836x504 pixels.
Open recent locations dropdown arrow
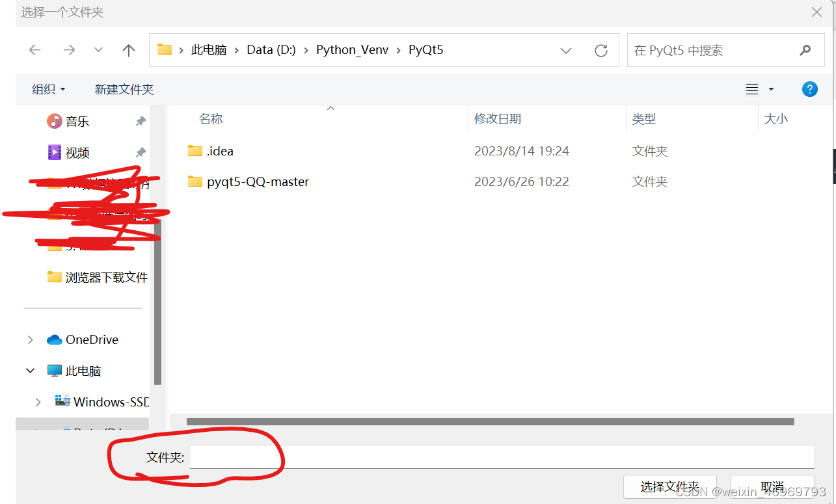[x=98, y=50]
